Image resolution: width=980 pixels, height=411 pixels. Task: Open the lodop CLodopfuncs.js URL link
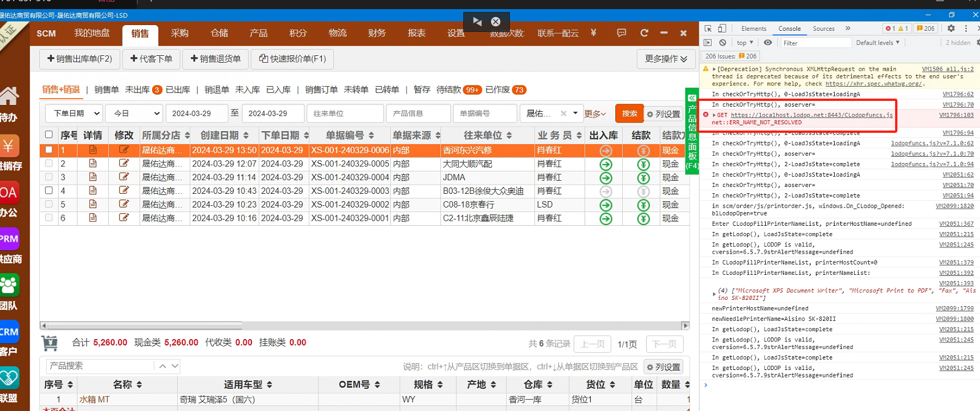pos(812,115)
